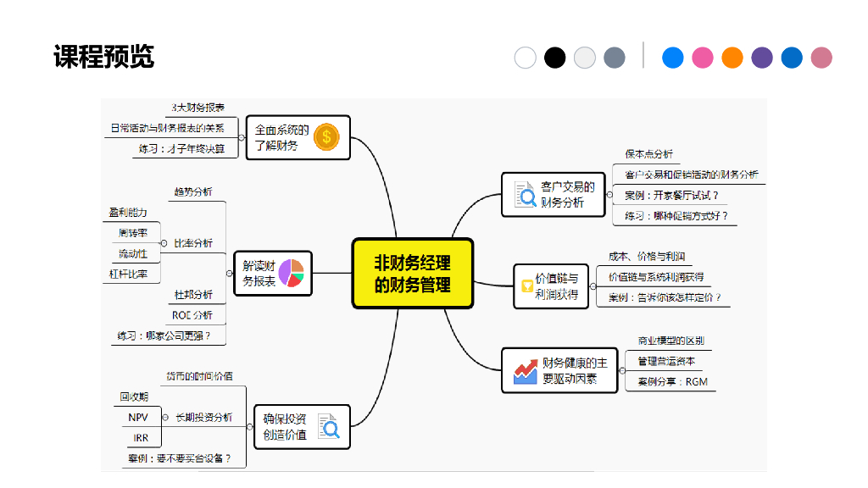
Task: Click the gold dollar coin icon on 全面系统的了解财务
Action: coord(327,136)
